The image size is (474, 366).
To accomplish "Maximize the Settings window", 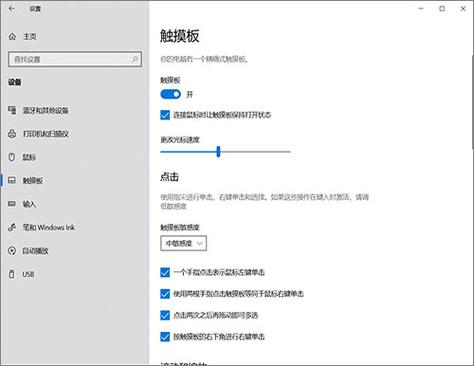I will 442,9.
